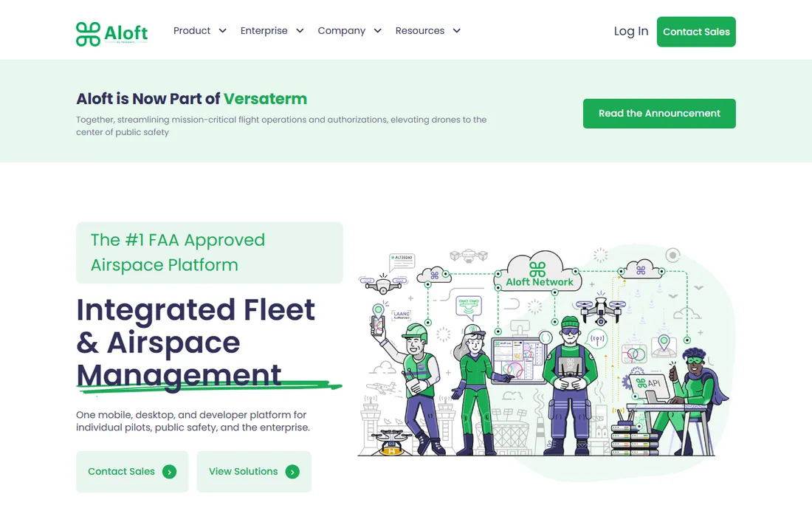Click the green Versaterm heading word
Image resolution: width=812 pixels, height=508 pixels.
tap(265, 98)
